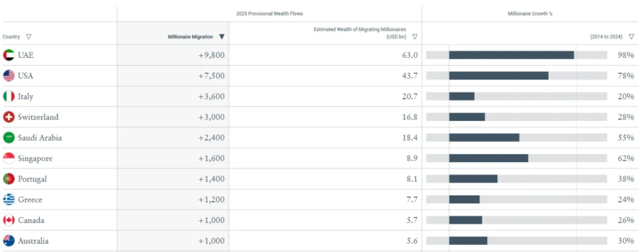
Task: Select the 2025 Provisional Wealth Flows header
Action: [269, 14]
